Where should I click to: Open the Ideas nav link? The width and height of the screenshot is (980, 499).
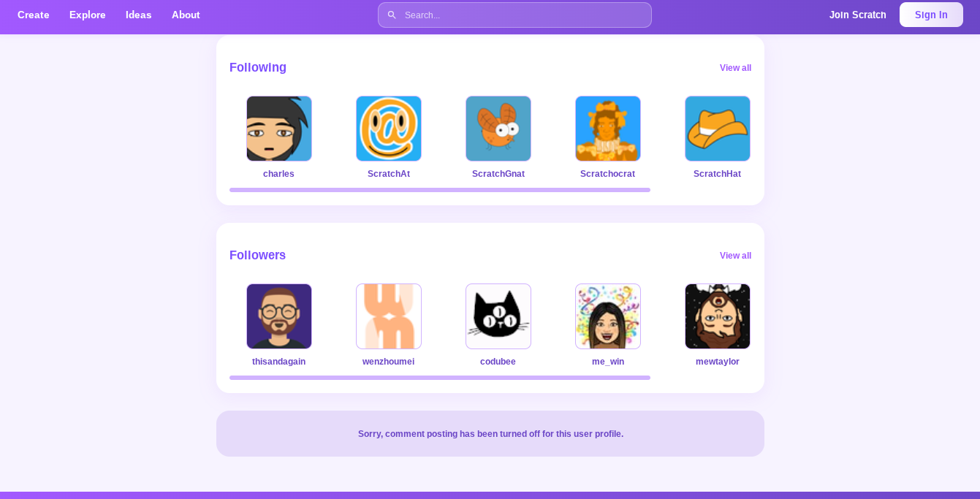point(139,15)
